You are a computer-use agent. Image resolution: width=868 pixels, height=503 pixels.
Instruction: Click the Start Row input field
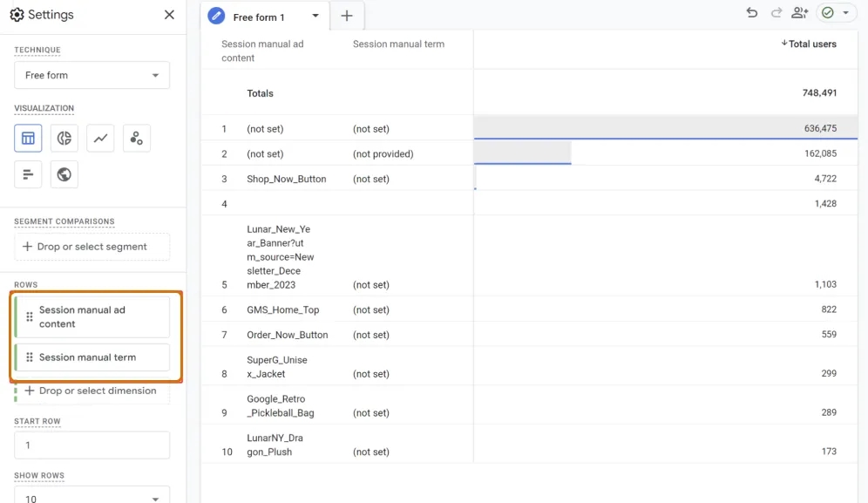(92, 445)
